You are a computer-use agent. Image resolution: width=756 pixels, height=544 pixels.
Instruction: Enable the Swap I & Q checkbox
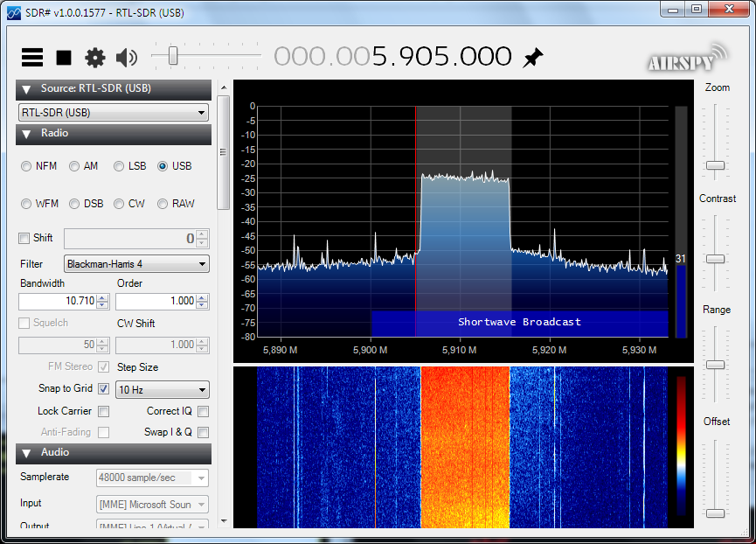point(204,433)
